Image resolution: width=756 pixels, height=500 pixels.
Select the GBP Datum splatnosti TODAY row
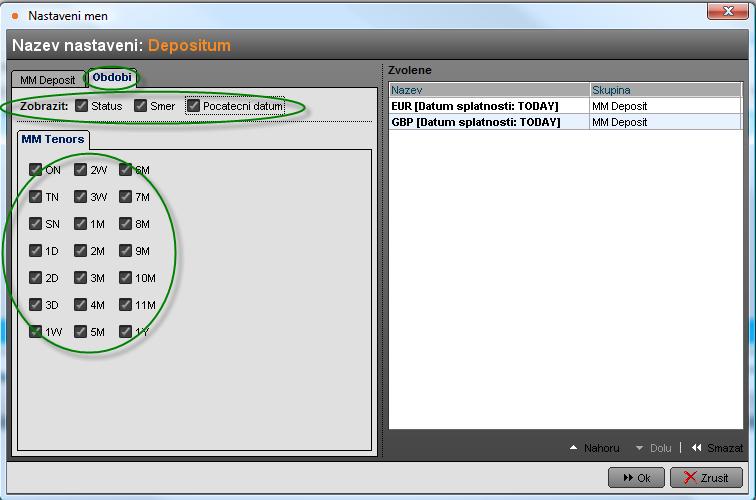(x=565, y=122)
